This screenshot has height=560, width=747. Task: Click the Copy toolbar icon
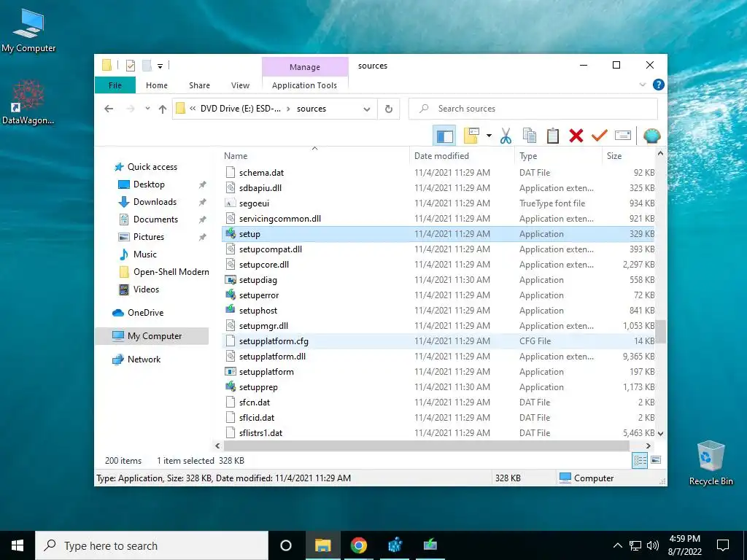coord(530,136)
